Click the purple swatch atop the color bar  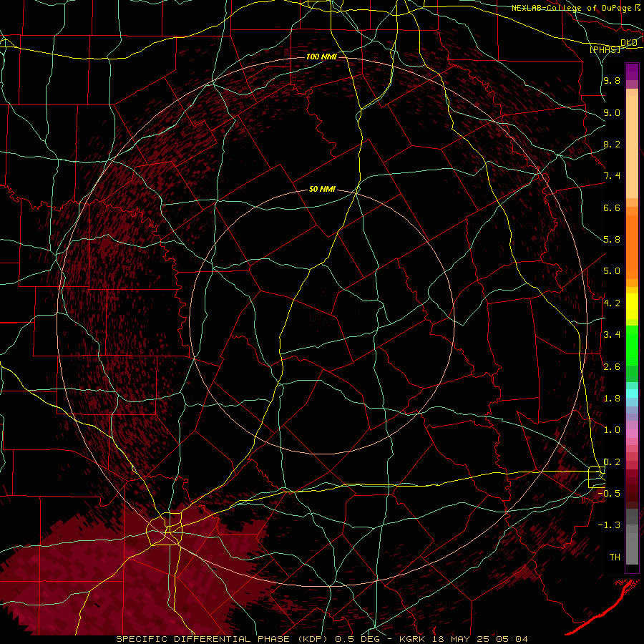coord(632,72)
